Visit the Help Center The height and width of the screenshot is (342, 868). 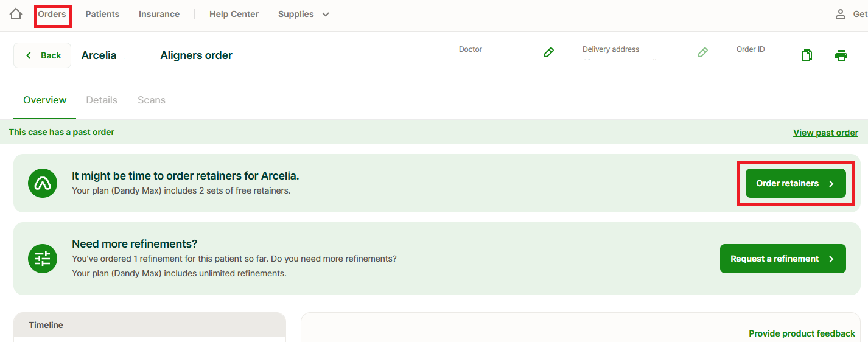pyautogui.click(x=234, y=14)
